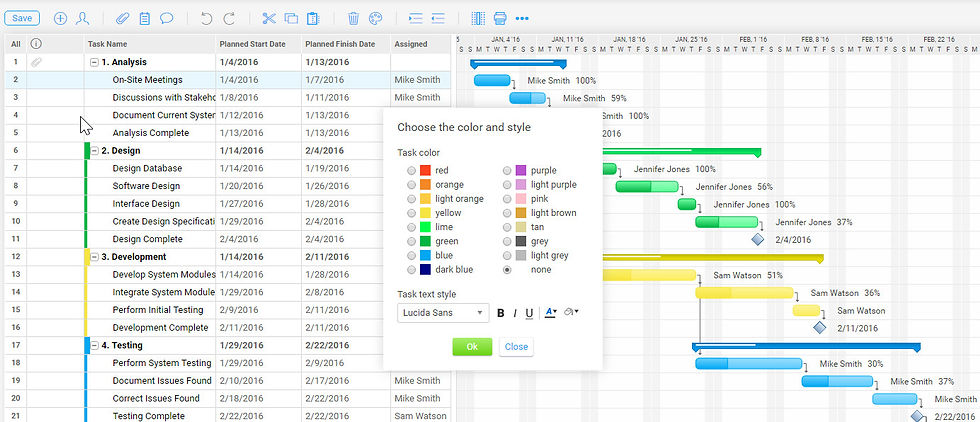The image size is (980, 422).
Task: Select the yellow task color radio
Action: [411, 213]
